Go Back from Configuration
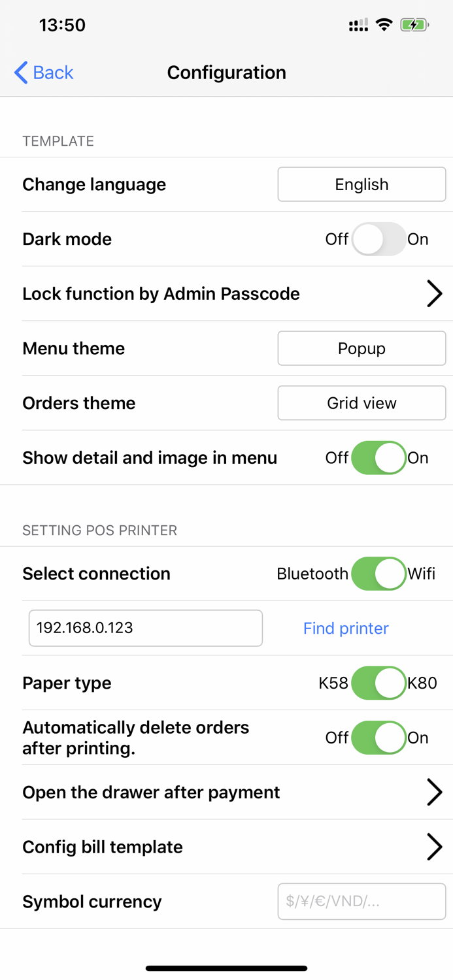 pos(42,73)
